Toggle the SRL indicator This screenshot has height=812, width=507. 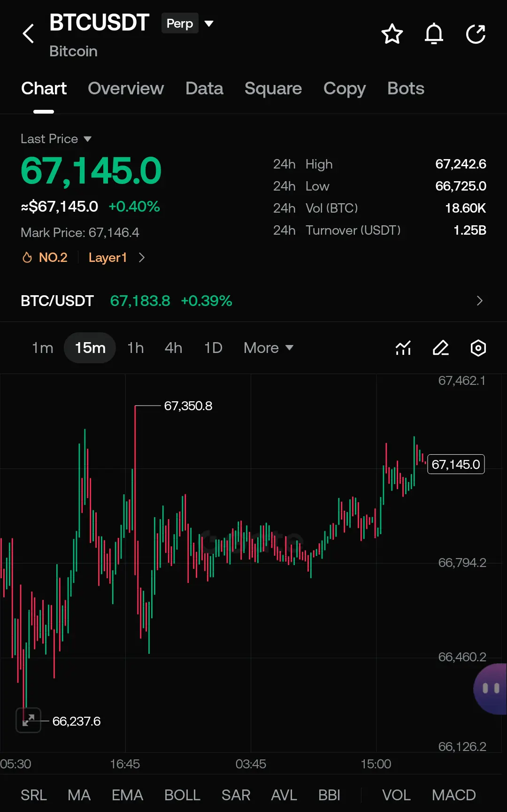[x=34, y=795]
